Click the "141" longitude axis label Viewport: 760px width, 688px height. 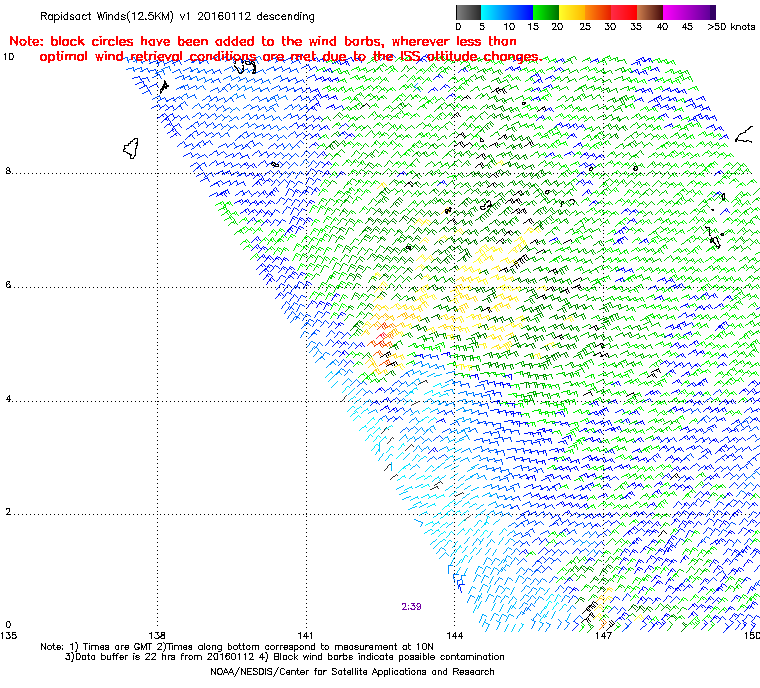tap(305, 635)
